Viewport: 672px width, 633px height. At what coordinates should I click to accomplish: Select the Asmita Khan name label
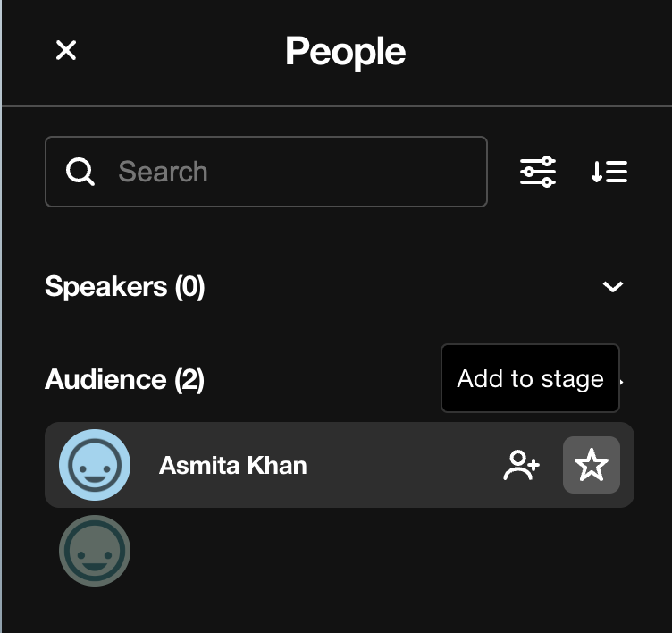232,465
